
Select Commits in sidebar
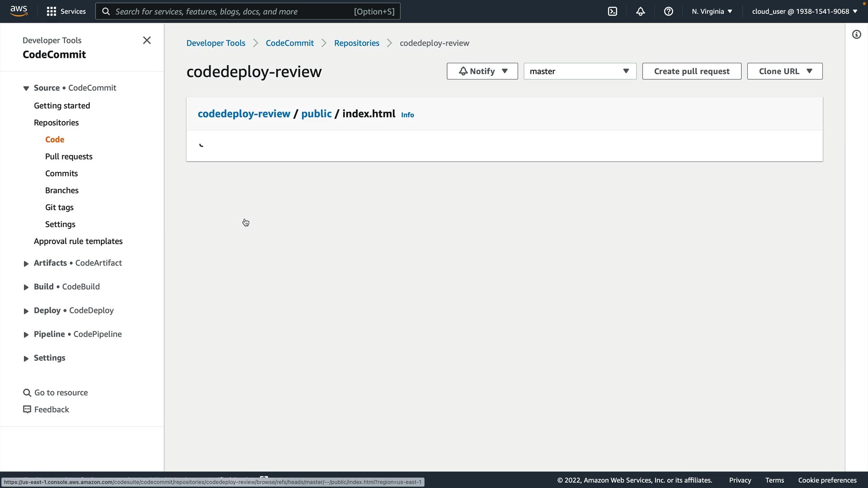pyautogui.click(x=61, y=174)
